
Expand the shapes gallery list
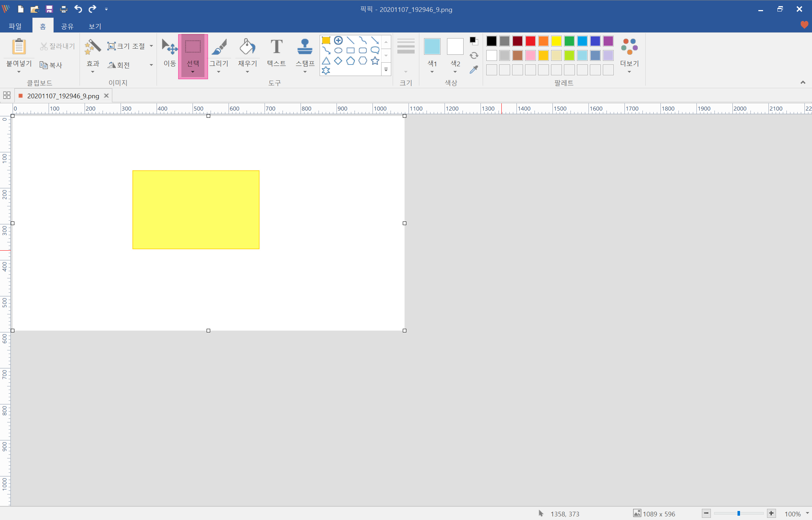click(x=386, y=70)
